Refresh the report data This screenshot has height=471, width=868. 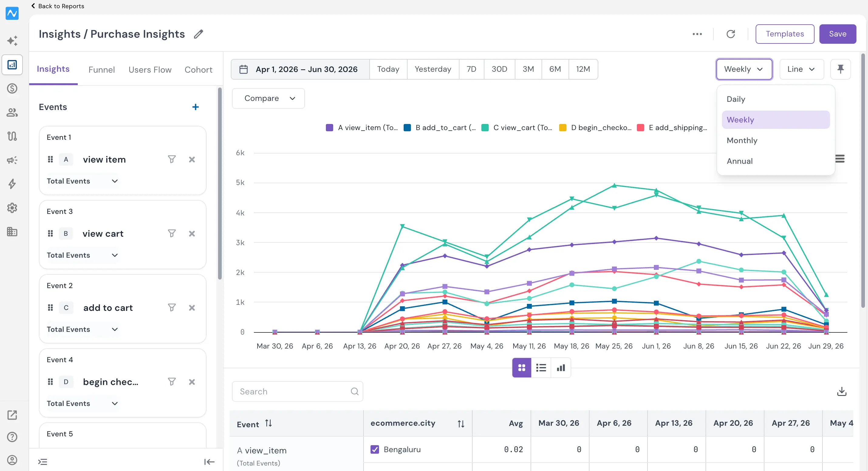click(730, 34)
